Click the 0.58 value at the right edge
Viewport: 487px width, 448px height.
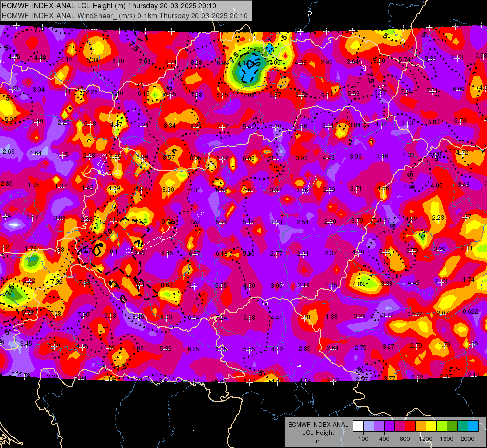pyautogui.click(x=481, y=56)
